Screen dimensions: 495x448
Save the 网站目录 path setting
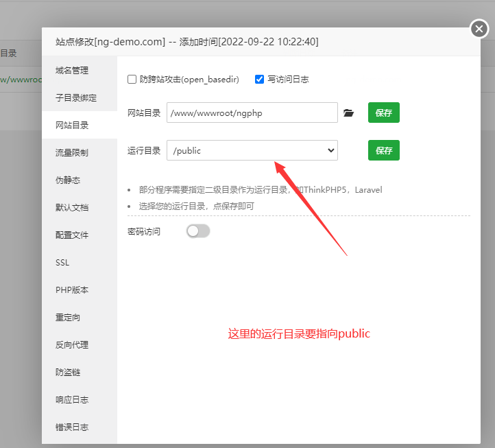383,113
